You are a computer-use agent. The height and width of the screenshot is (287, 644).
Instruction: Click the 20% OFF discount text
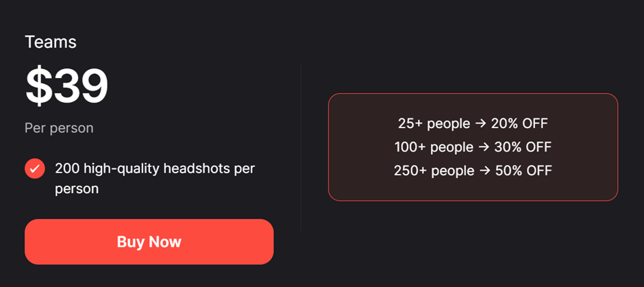coord(519,123)
